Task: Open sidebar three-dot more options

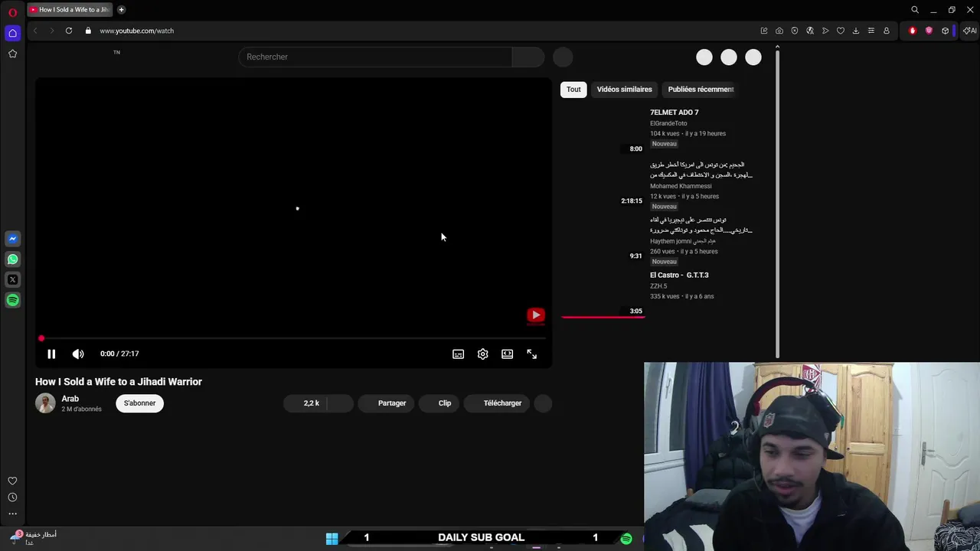Action: pyautogui.click(x=12, y=514)
